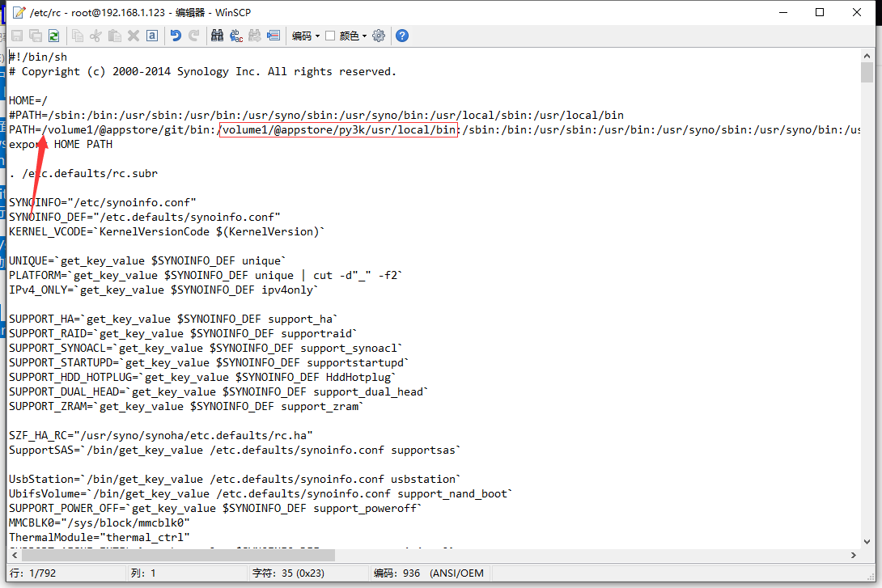Reload the file with the green refresh icon

coord(54,36)
